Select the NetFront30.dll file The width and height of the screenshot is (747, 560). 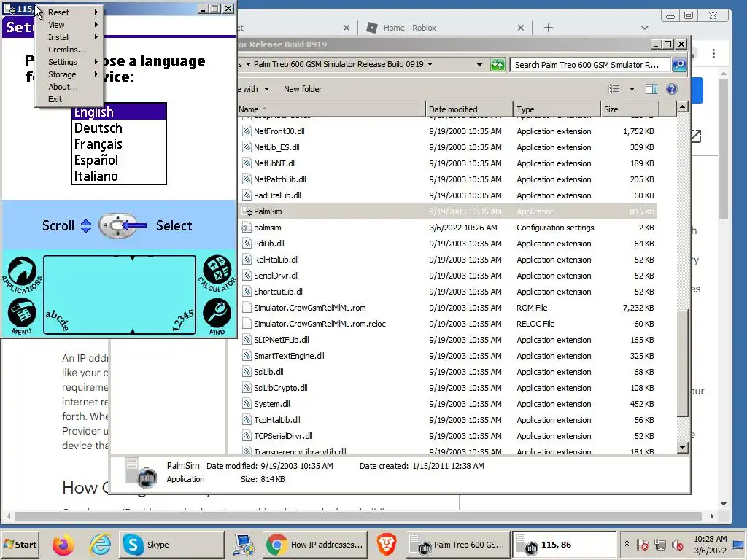coord(279,131)
